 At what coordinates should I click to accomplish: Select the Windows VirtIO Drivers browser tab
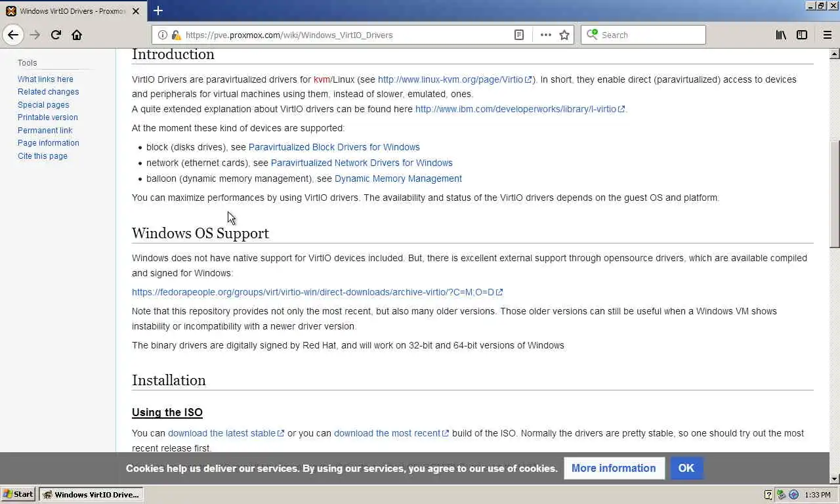72,11
